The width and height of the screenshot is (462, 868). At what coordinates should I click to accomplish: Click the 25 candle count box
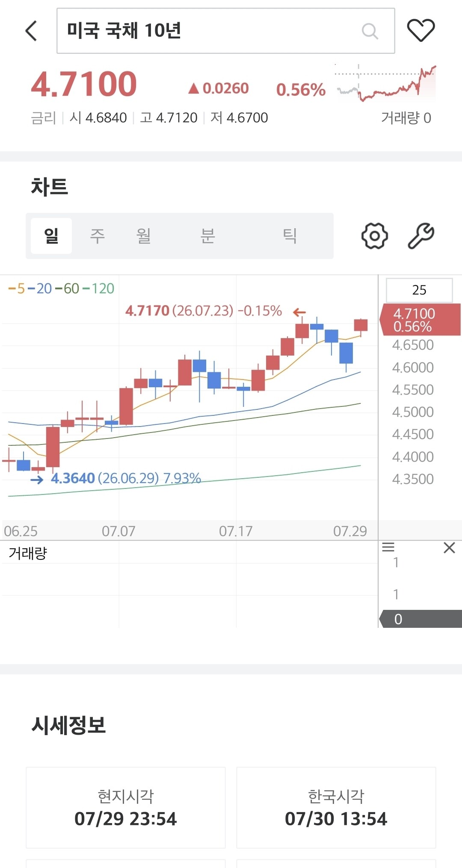(419, 290)
